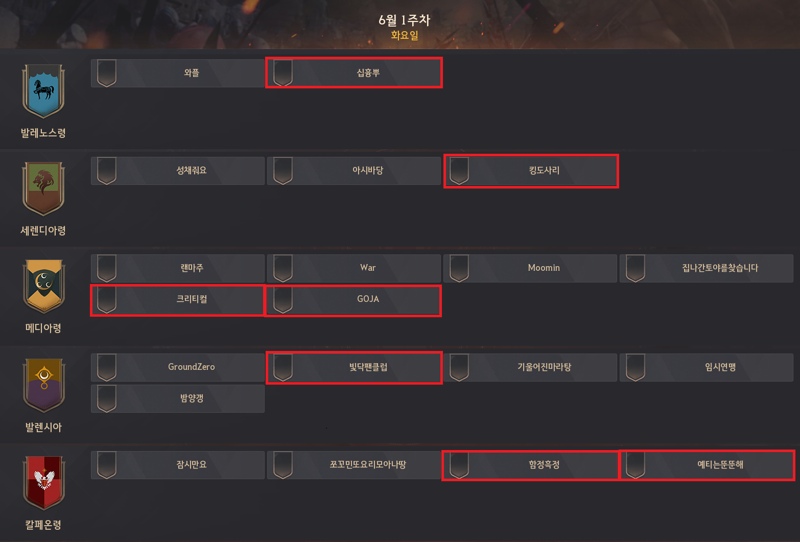
Task: Select the 크리티컬 guild entry
Action: pos(178,300)
